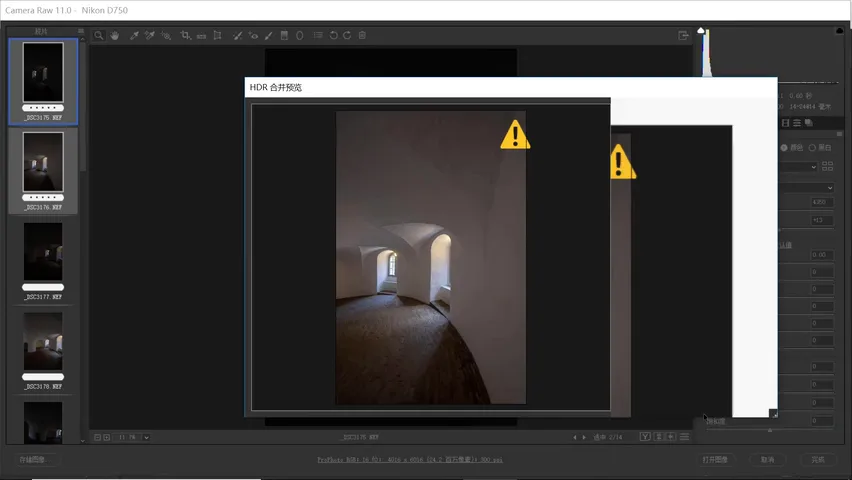Open the filmstrip panel menu icon
The width and height of the screenshot is (852, 480).
click(x=80, y=31)
